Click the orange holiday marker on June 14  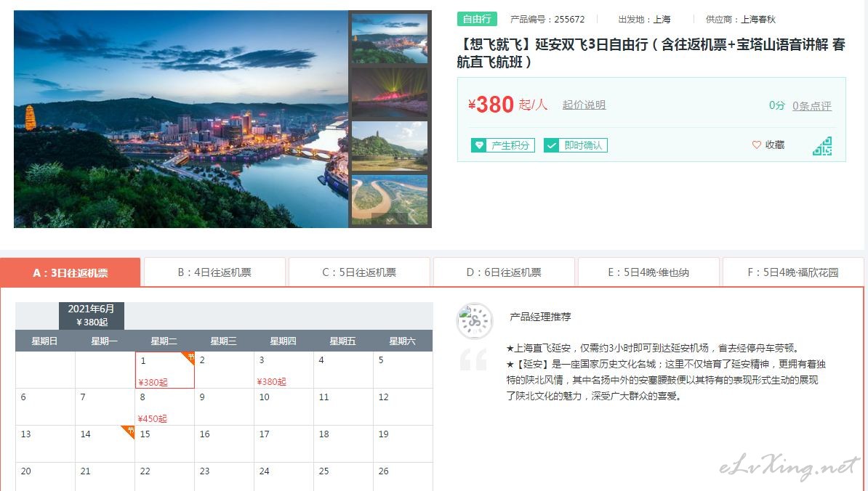128,432
